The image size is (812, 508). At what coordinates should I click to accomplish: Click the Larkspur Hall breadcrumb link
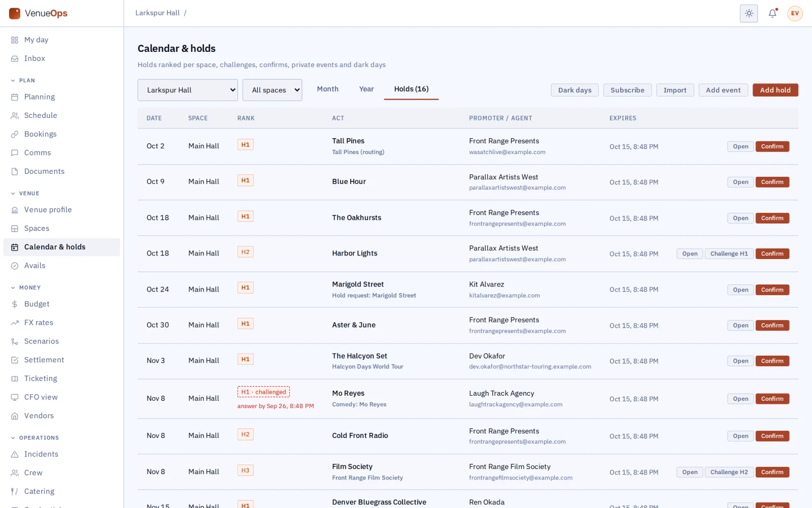click(x=157, y=13)
